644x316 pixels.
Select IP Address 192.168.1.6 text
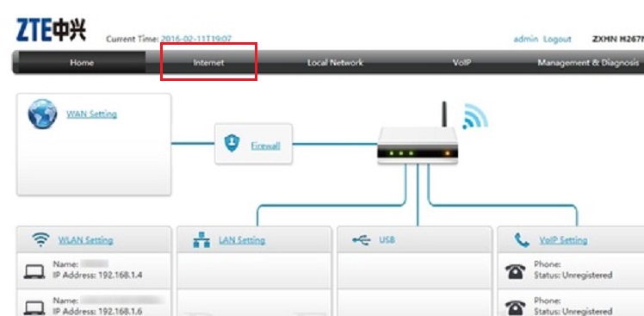[98, 311]
